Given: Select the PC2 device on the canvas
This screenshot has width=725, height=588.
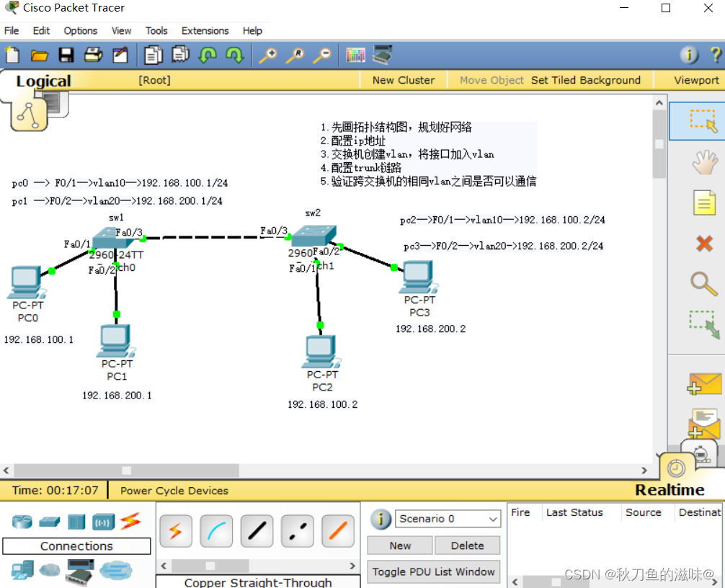Looking at the screenshot, I should tap(321, 353).
